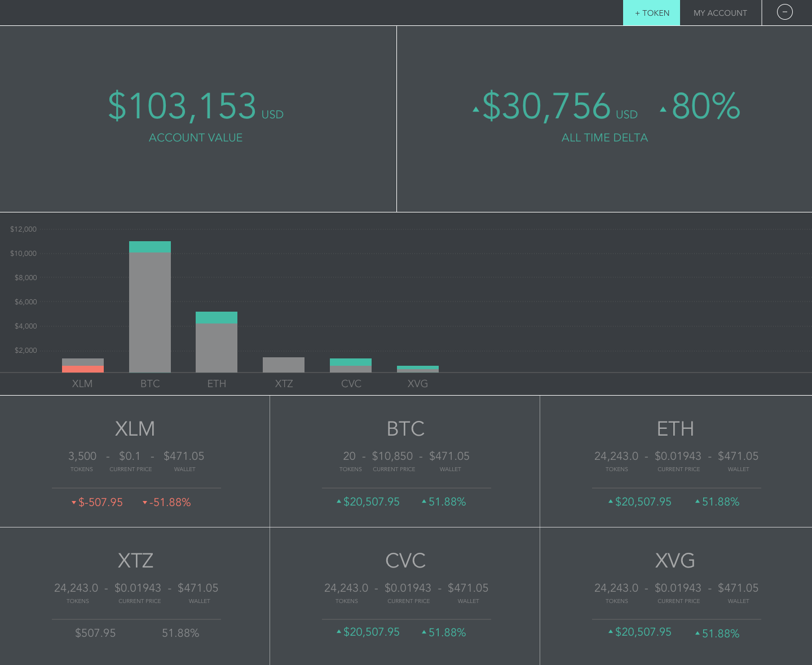Open the XLM token card
The image size is (812, 665).
click(135, 461)
